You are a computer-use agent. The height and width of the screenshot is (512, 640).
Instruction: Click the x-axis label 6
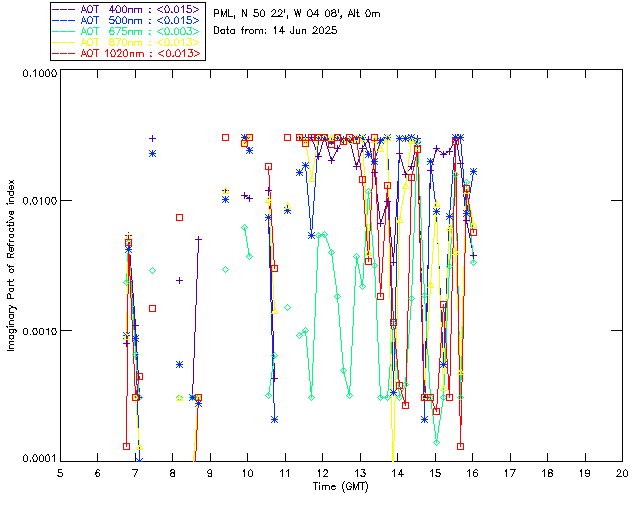(98, 473)
